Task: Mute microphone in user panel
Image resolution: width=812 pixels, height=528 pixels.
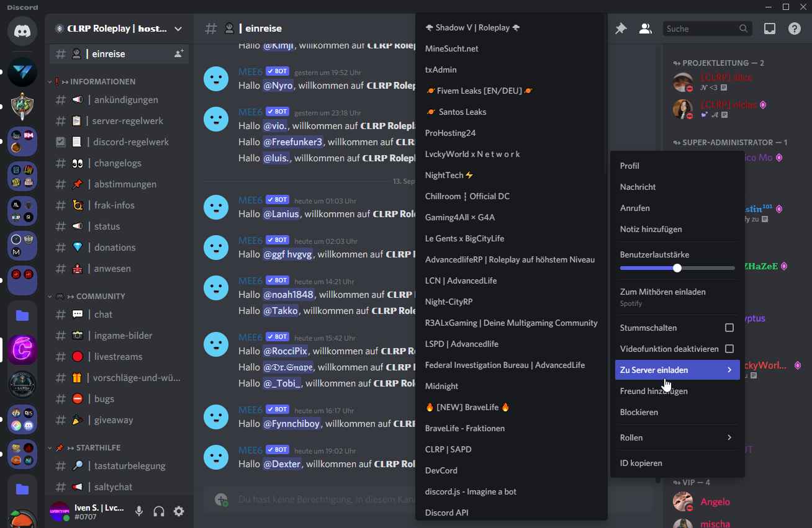Action: (x=139, y=511)
